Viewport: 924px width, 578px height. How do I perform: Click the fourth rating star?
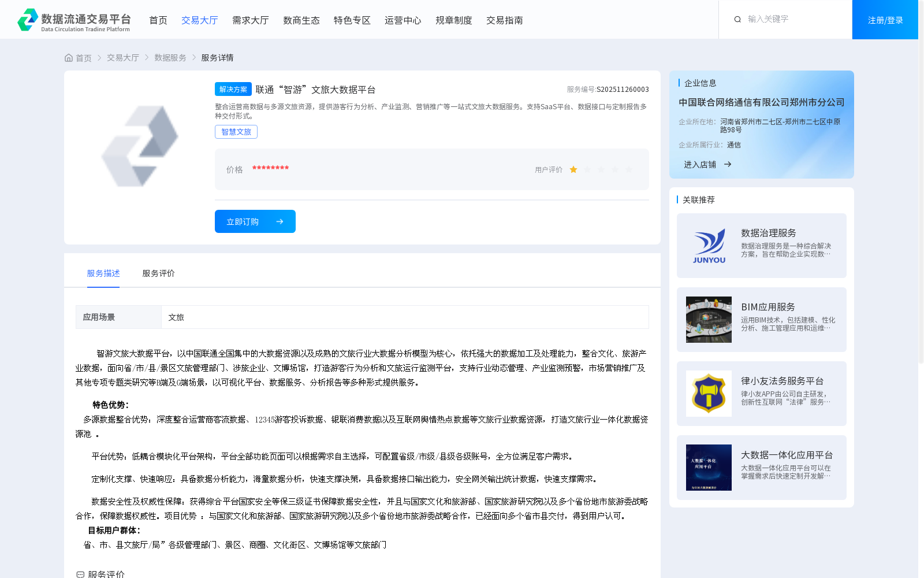(x=615, y=169)
